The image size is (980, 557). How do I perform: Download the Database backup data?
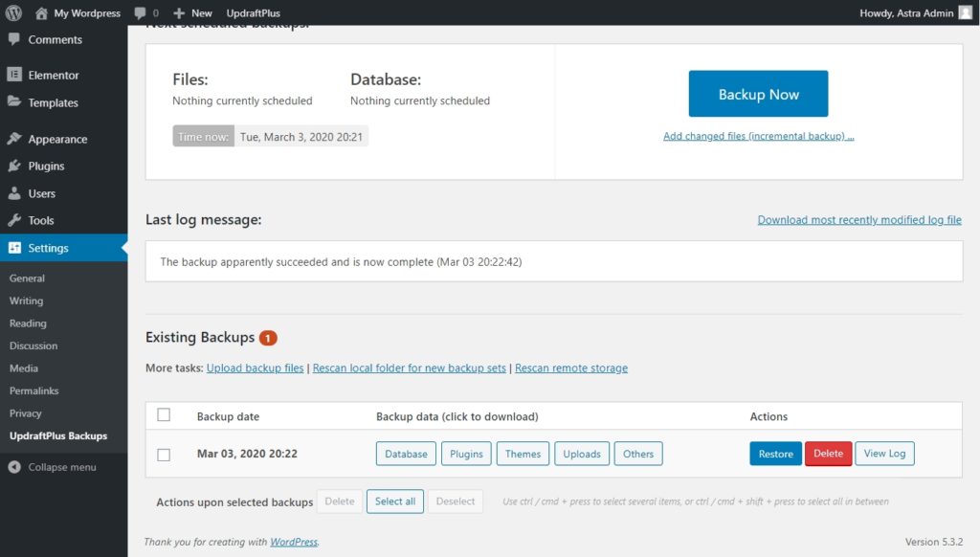pos(406,454)
